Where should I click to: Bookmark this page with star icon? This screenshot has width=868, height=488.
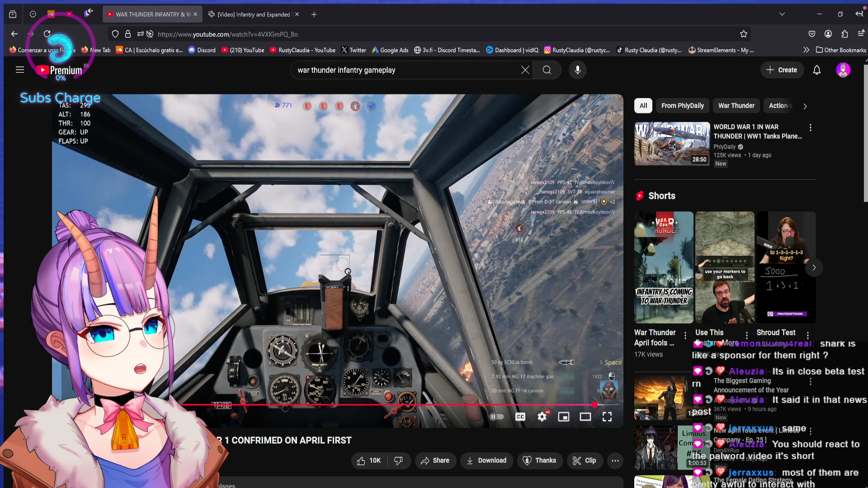pyautogui.click(x=743, y=34)
